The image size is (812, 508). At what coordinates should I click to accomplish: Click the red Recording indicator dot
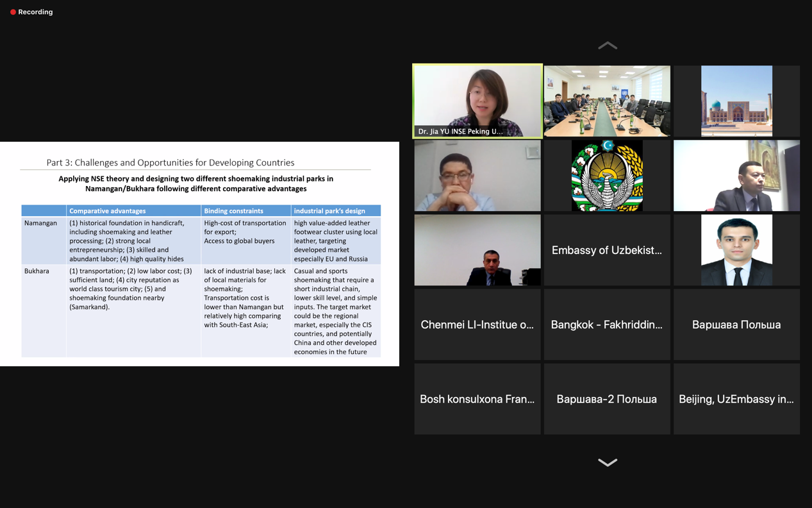pyautogui.click(x=13, y=12)
